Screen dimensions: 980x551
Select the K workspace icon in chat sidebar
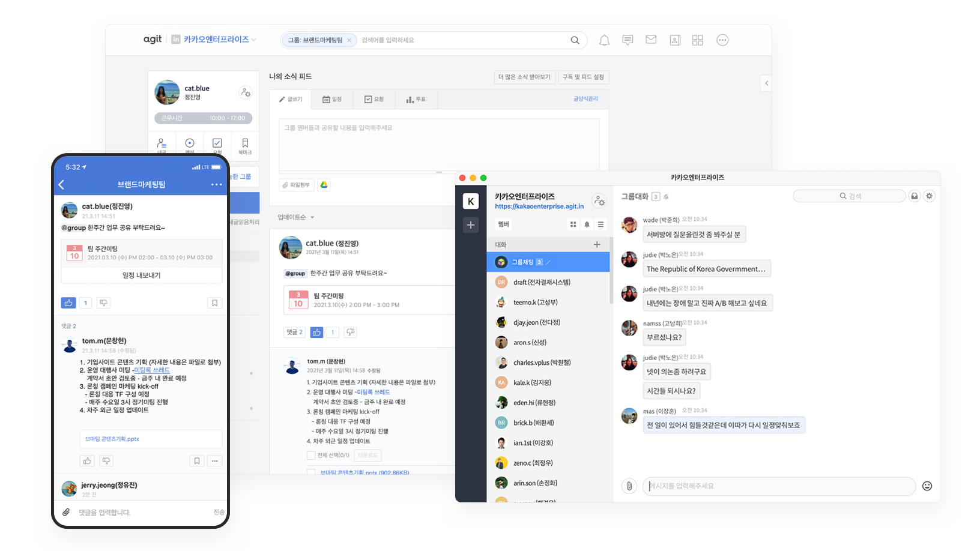(471, 202)
